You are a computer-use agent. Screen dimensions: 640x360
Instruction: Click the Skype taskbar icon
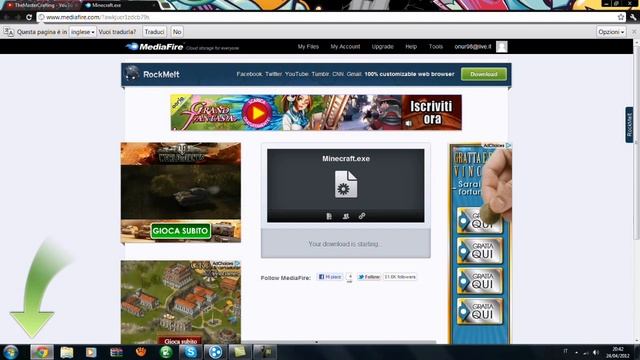(x=191, y=352)
